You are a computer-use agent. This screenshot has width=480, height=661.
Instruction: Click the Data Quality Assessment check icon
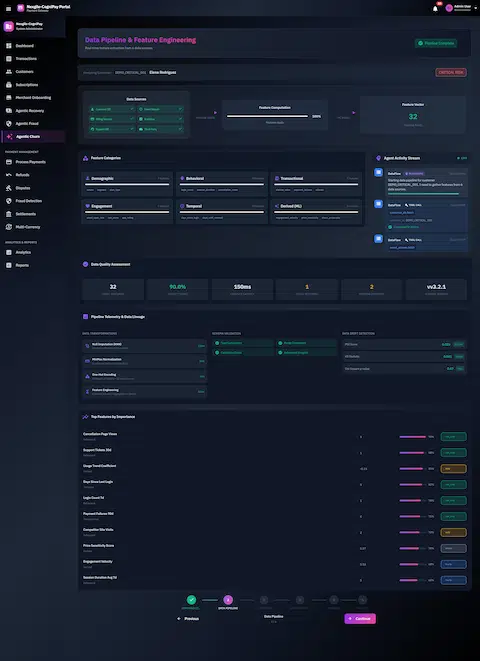click(86, 264)
